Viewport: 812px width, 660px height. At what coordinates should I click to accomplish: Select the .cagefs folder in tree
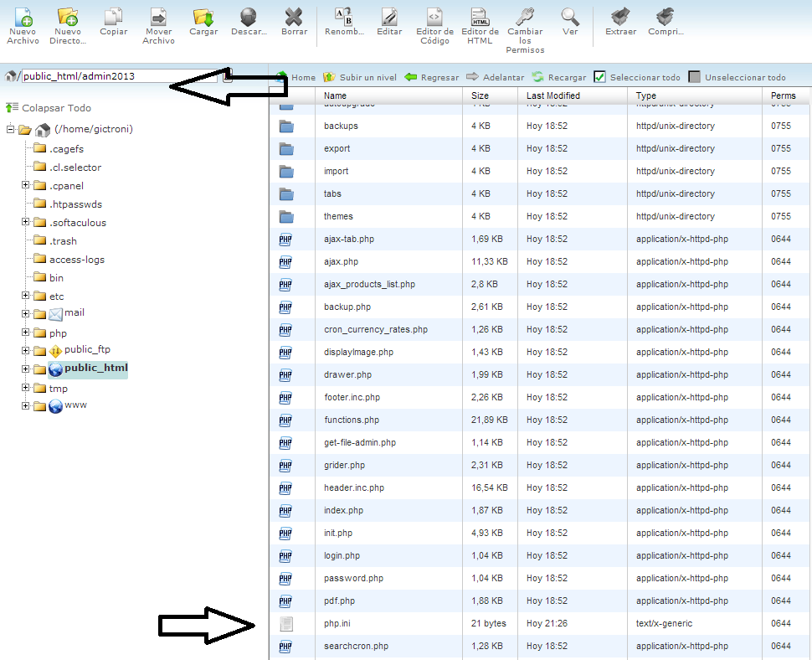[66, 149]
